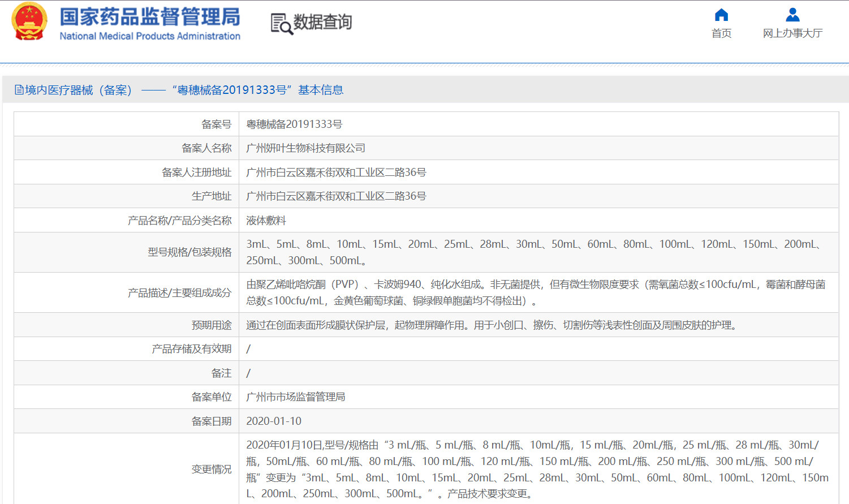This screenshot has width=849, height=504.
Task: Click the national emblem logo
Action: [29, 22]
